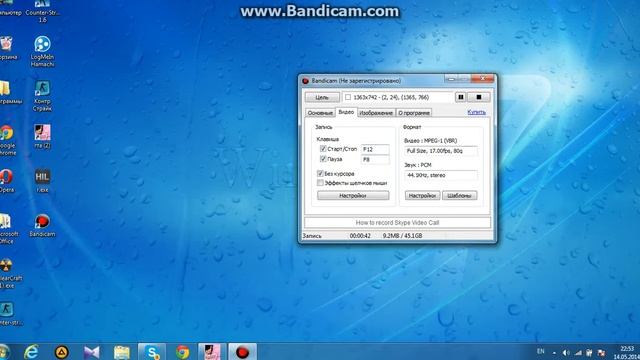Screen dimensions: 640x360
Task: Open the Opera desktop shortcut
Action: [x=7, y=180]
